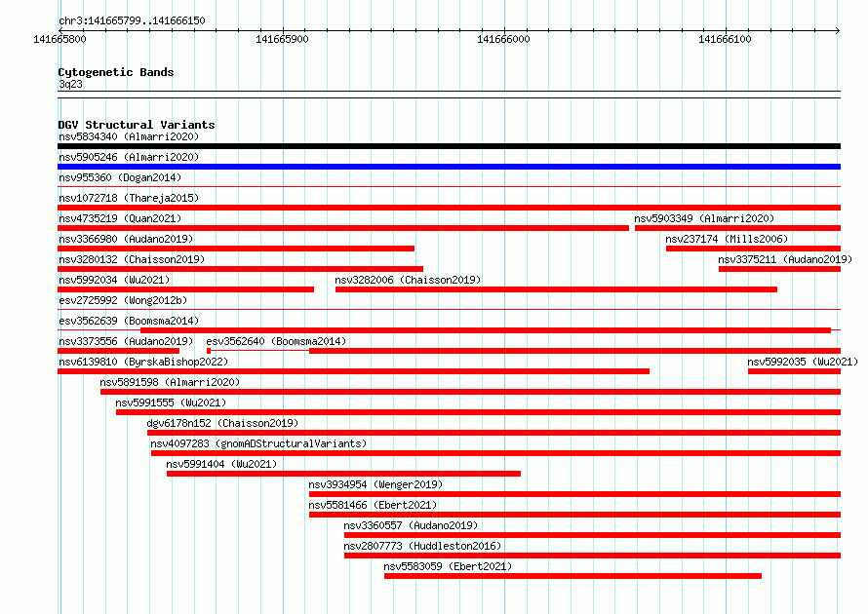Click the red bar under nsv5991404
This screenshot has width=868, height=614.
pyautogui.click(x=343, y=474)
